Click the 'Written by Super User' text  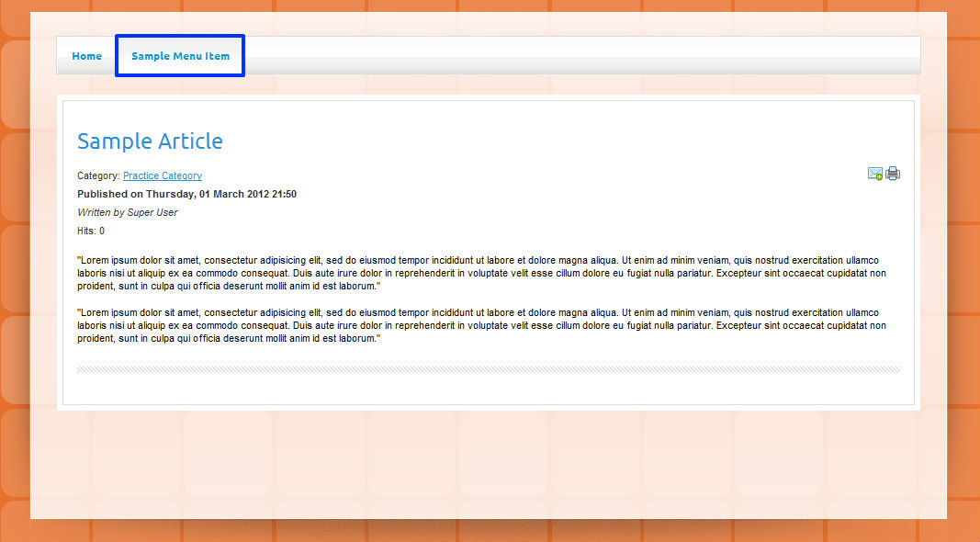coord(128,212)
